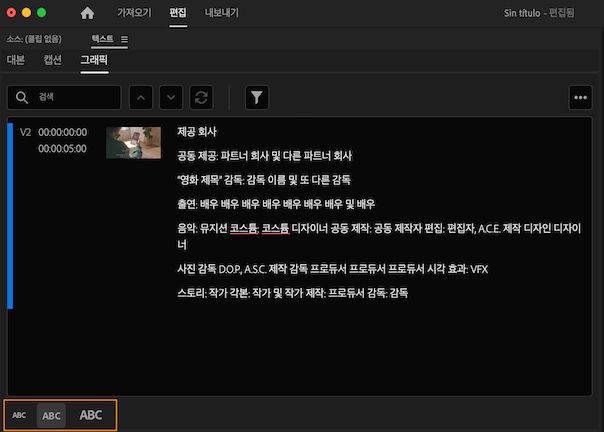The width and height of the screenshot is (604, 432).
Task: Go to the Home screen icon
Action: point(87,13)
